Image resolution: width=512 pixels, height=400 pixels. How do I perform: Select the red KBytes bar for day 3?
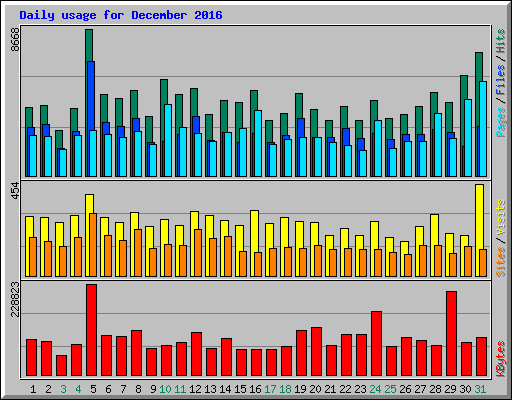(62, 366)
